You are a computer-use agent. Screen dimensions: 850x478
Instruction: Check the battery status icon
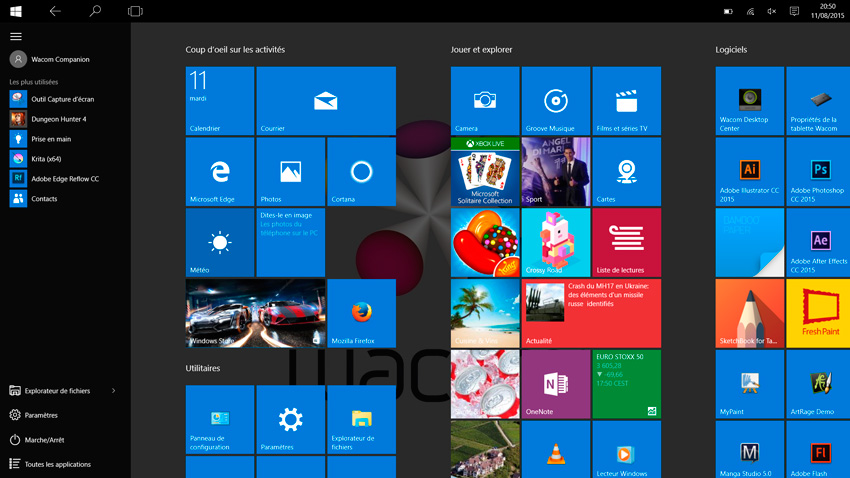click(728, 11)
